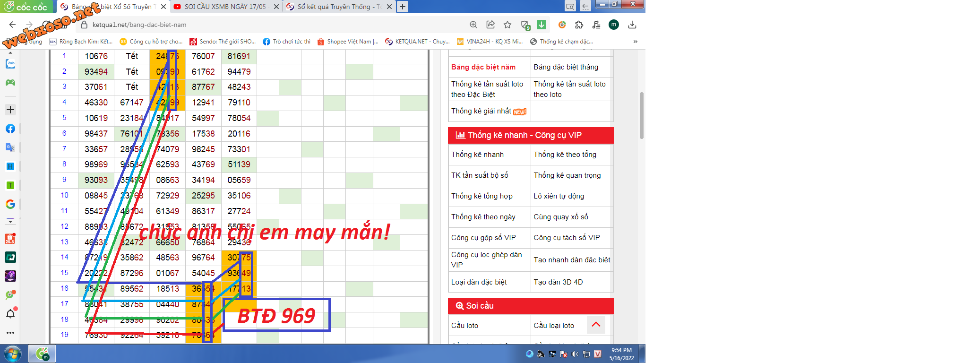Viewport: 980px width, 363px height.
Task: Open the notifications bell in sidebar
Action: tap(10, 313)
